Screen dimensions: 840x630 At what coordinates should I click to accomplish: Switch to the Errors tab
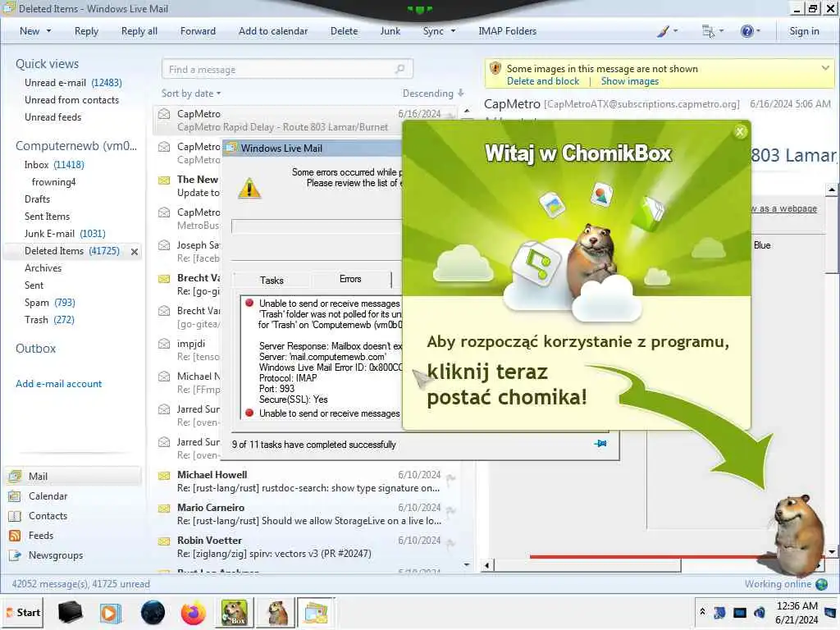coord(350,279)
